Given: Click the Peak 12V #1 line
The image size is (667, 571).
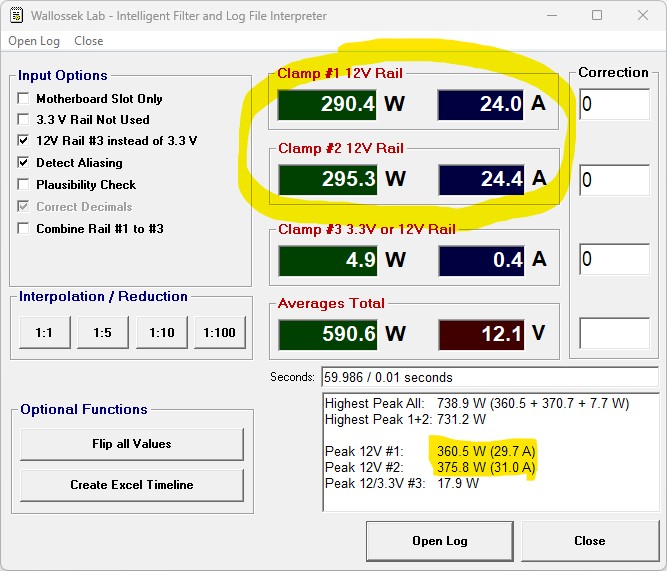Looking at the screenshot, I should point(430,451).
